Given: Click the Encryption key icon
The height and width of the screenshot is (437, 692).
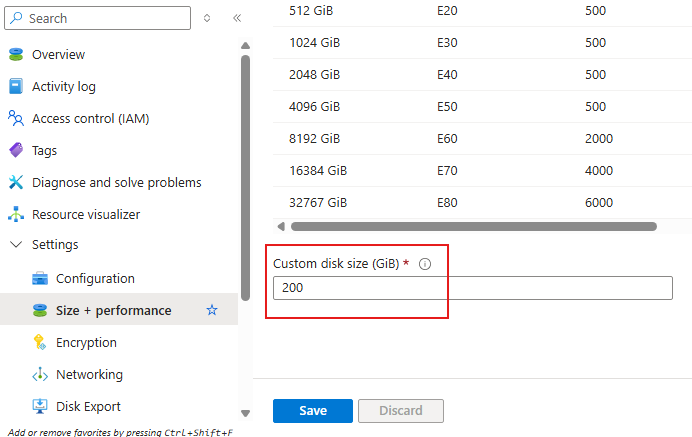Looking at the screenshot, I should [x=40, y=342].
